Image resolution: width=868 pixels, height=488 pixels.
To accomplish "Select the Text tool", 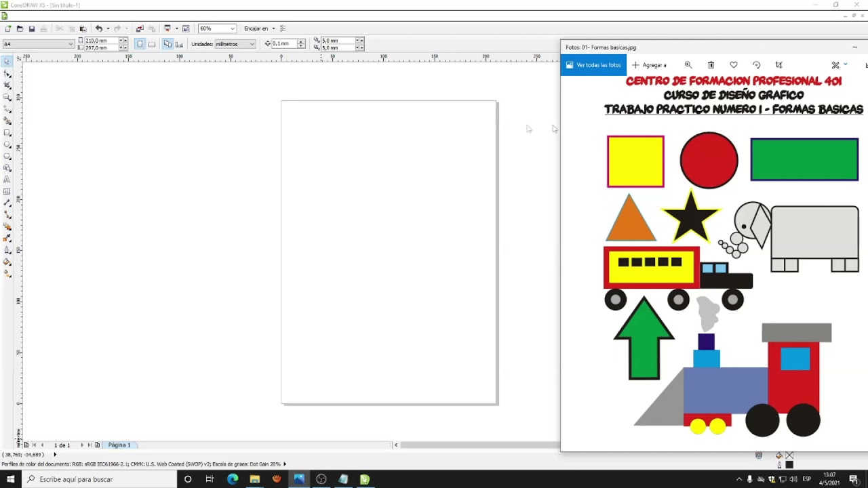I will click(x=7, y=180).
